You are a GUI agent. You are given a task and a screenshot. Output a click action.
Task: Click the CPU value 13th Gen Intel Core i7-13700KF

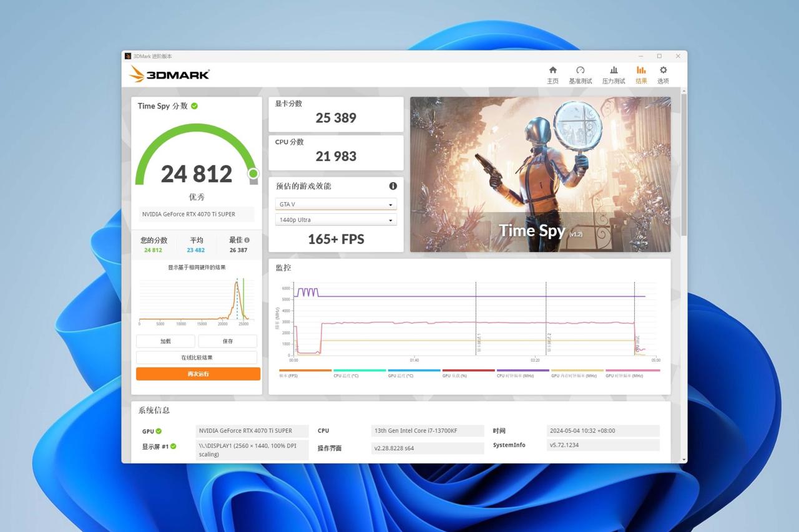(x=428, y=431)
